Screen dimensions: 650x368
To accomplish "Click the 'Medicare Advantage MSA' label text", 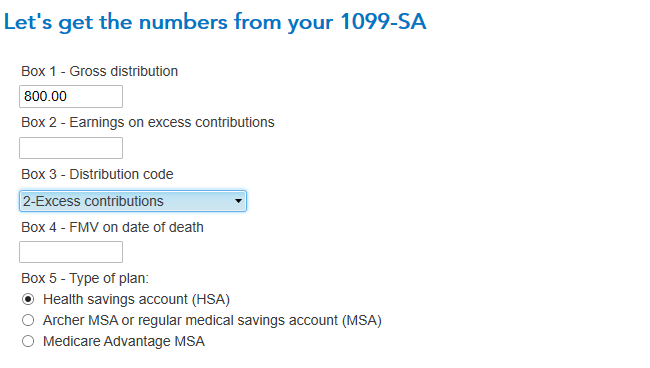I will [124, 341].
